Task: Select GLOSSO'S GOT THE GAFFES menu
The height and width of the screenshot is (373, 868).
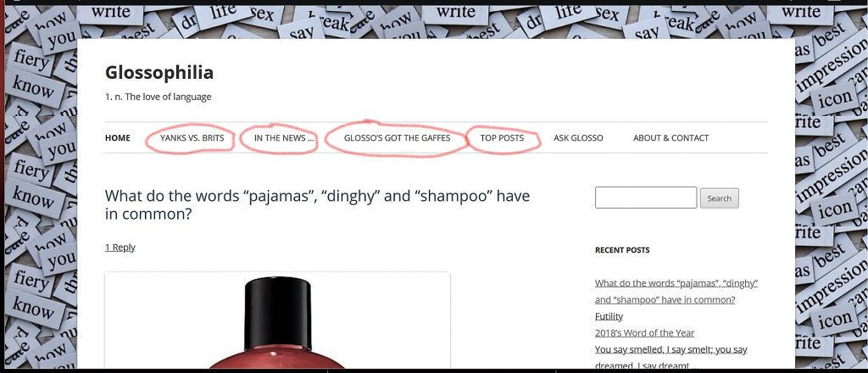Action: click(397, 138)
